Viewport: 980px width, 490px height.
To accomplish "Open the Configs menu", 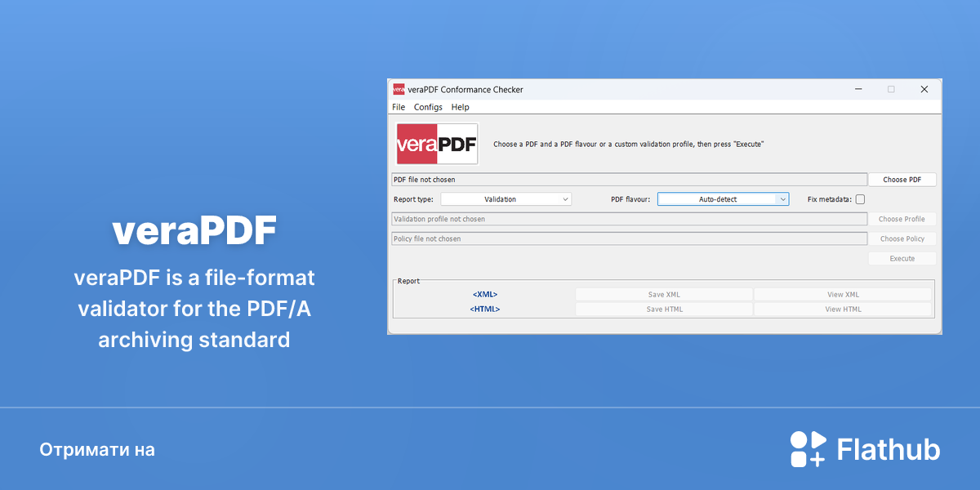I will pyautogui.click(x=428, y=107).
